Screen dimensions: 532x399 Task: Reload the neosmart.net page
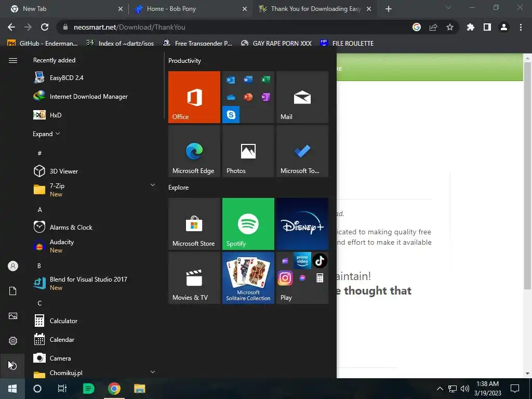[45, 27]
